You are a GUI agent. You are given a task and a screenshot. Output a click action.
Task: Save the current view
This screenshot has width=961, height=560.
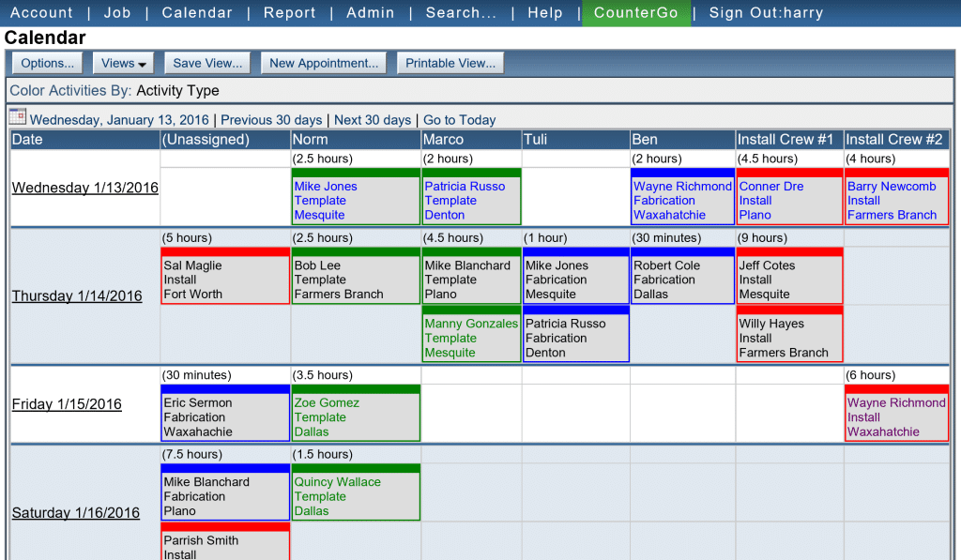point(207,62)
